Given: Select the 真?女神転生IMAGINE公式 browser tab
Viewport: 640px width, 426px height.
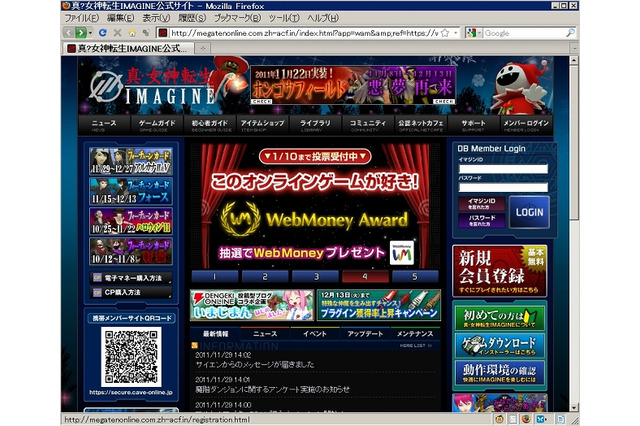Looking at the screenshot, I should [x=128, y=49].
